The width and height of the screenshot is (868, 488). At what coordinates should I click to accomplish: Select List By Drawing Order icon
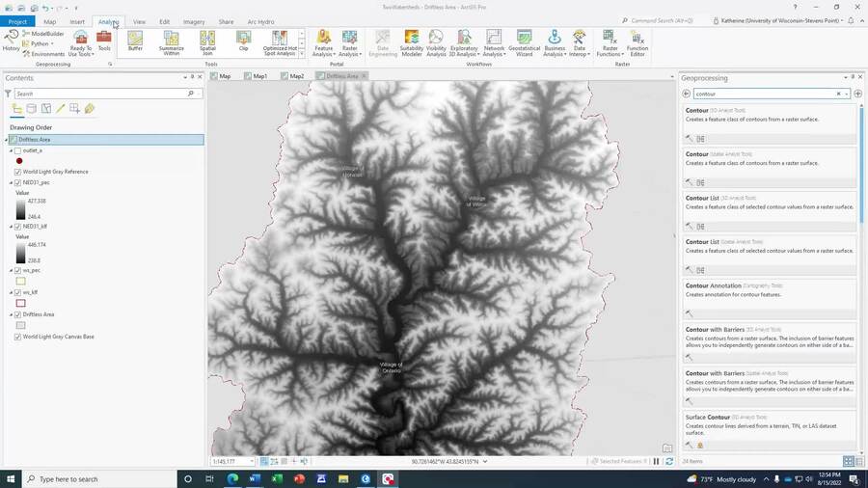(x=16, y=108)
